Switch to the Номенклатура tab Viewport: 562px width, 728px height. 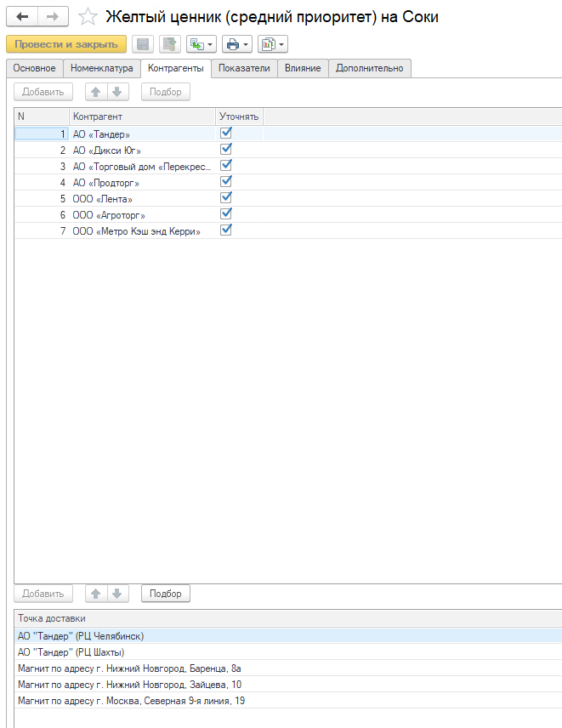[102, 68]
